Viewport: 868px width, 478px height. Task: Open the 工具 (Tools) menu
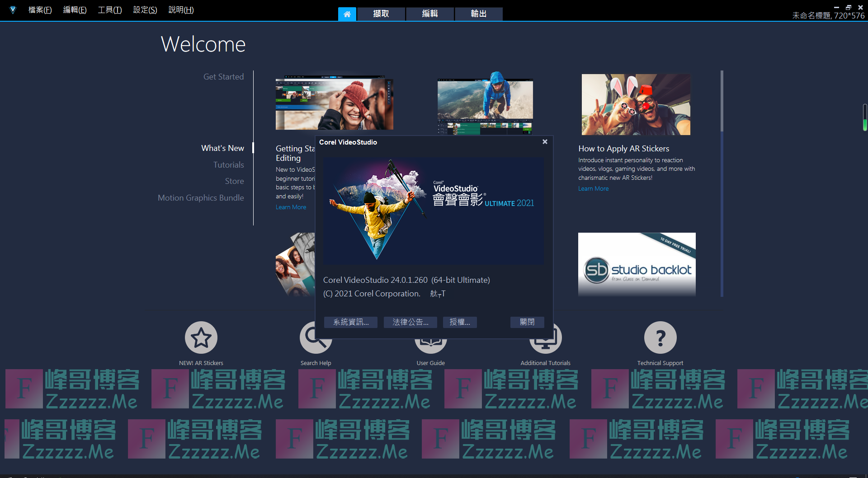click(109, 10)
